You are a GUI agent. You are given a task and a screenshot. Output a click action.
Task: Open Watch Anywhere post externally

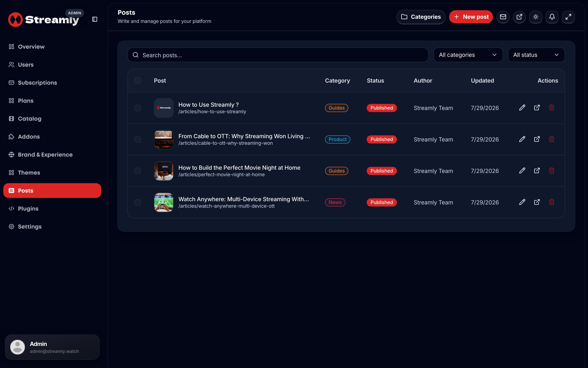[x=537, y=202]
